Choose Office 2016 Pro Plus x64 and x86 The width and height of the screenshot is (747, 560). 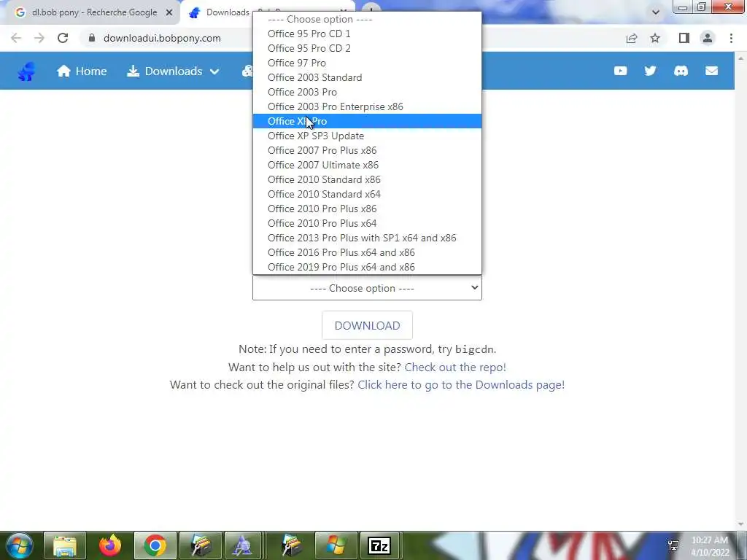pos(368,252)
